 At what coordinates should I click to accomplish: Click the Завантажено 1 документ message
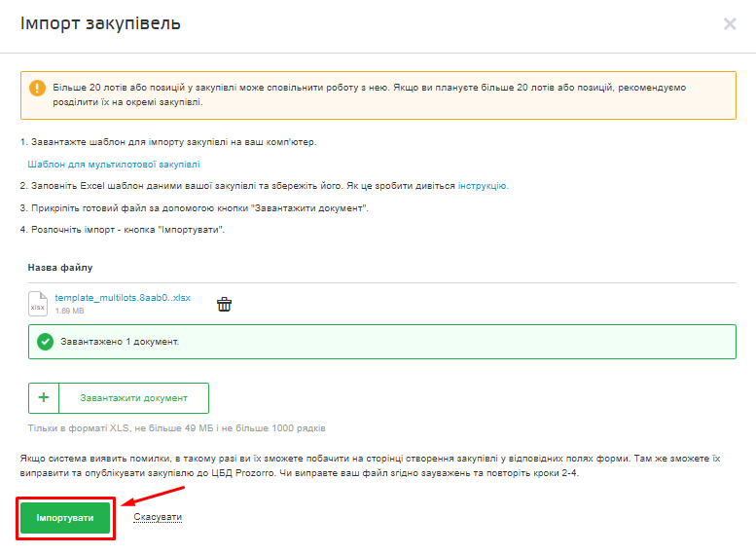point(122,342)
